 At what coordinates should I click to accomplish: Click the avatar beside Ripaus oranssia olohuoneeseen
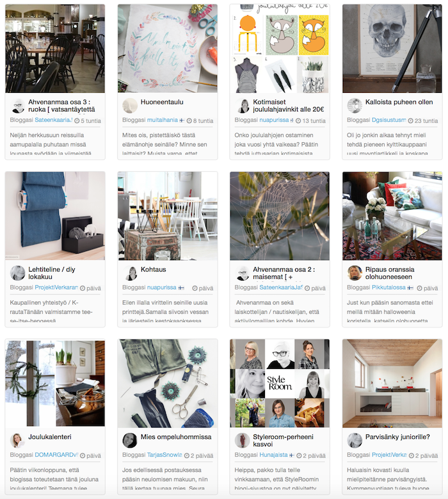click(355, 273)
